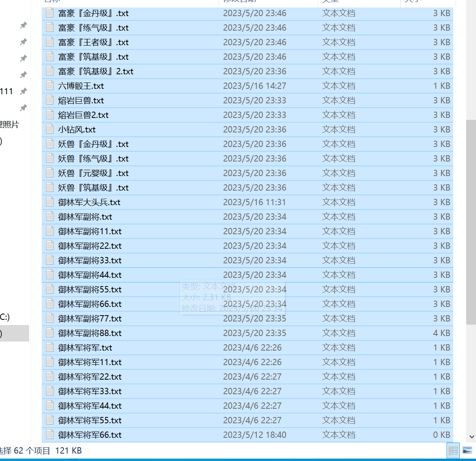Image resolution: width=476 pixels, height=461 pixels.
Task: Click the file name 富豪『筑基级』.txt
Action: 93,57
